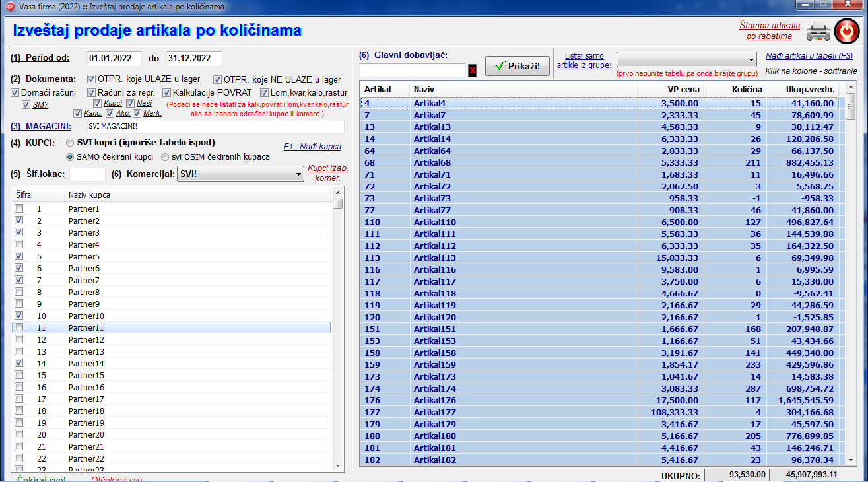This screenshot has height=482, width=868.
Task: Clear supplier field with red X icon
Action: pyautogui.click(x=472, y=70)
